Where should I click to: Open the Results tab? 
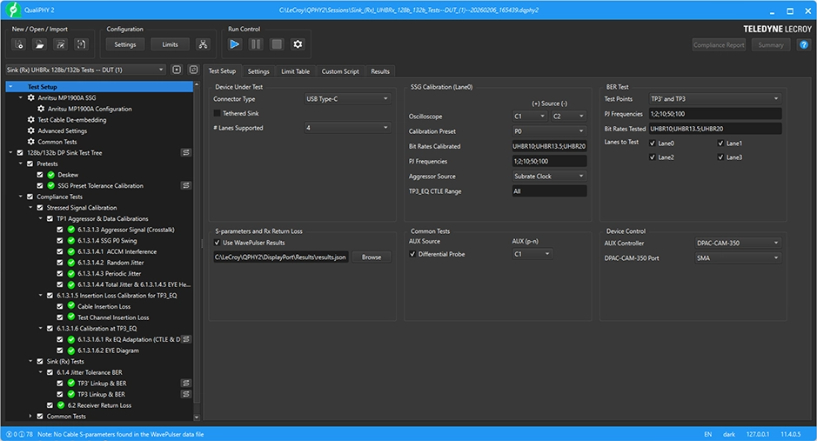[380, 72]
